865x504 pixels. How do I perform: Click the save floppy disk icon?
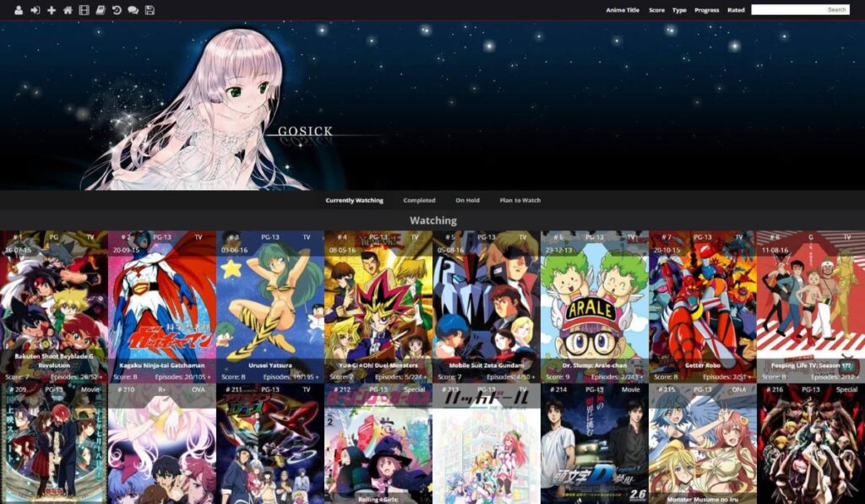(150, 10)
